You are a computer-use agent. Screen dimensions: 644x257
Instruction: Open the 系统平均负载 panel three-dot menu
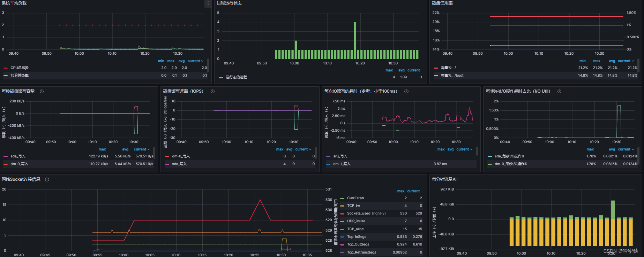pos(208,3)
